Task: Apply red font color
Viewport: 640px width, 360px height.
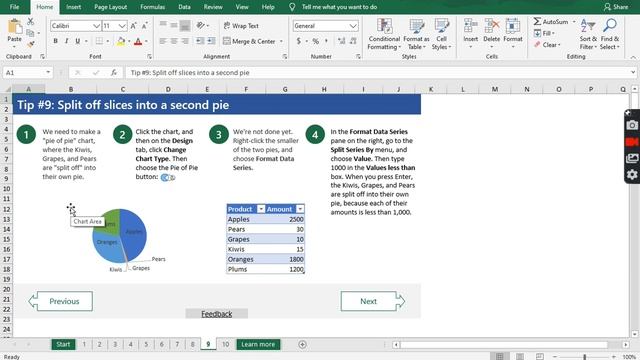Action: [x=138, y=41]
